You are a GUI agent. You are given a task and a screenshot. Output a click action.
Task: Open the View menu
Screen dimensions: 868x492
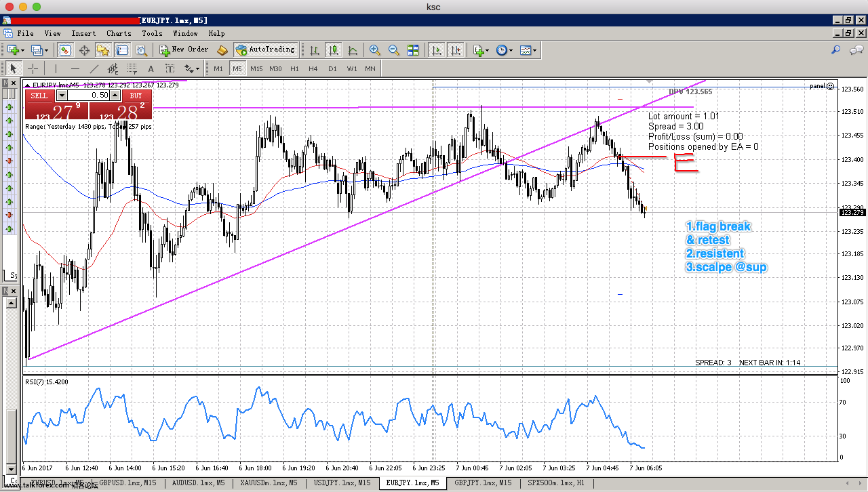pos(53,33)
